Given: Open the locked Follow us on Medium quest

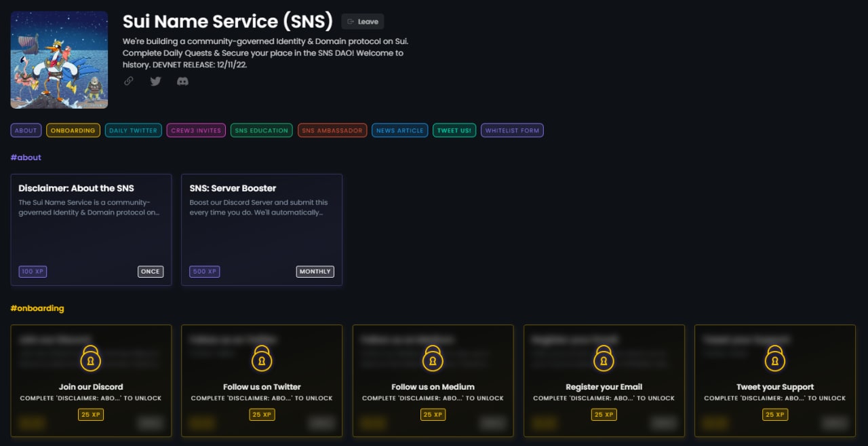Looking at the screenshot, I should [433, 380].
